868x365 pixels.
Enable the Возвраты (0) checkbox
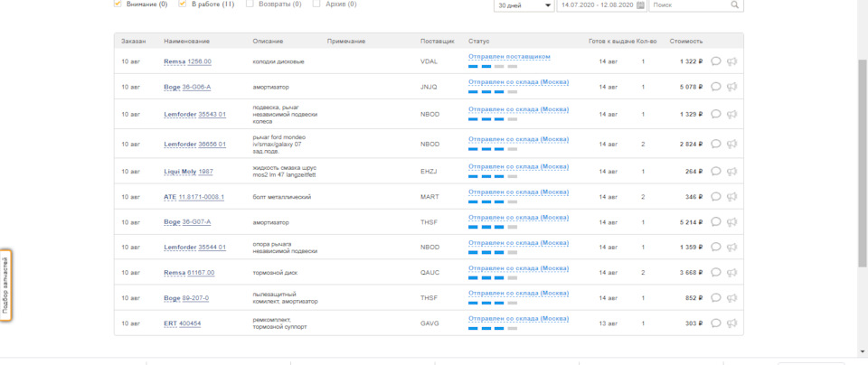coord(250,4)
